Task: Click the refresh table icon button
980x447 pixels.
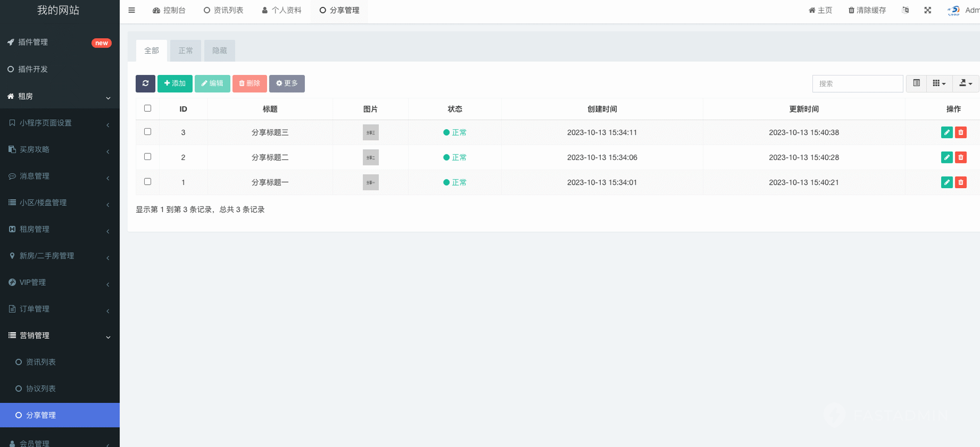Action: point(145,83)
